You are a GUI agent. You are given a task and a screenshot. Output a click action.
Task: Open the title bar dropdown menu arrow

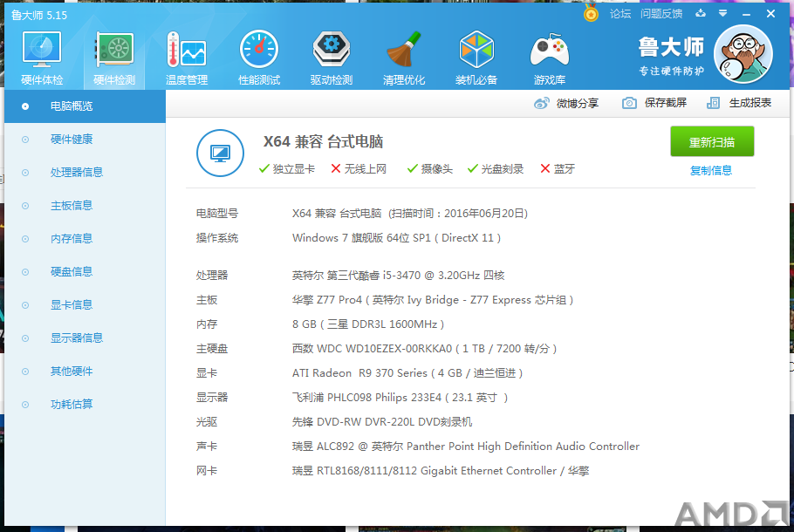coord(722,13)
